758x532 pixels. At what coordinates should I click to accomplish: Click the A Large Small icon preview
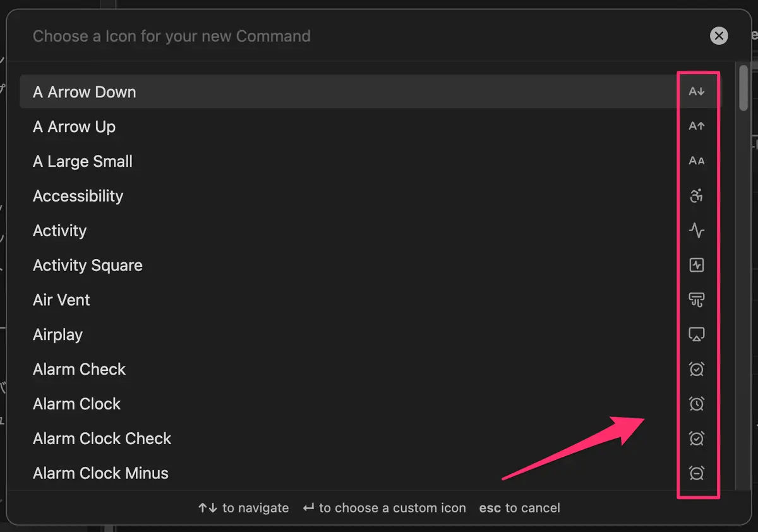coord(696,161)
